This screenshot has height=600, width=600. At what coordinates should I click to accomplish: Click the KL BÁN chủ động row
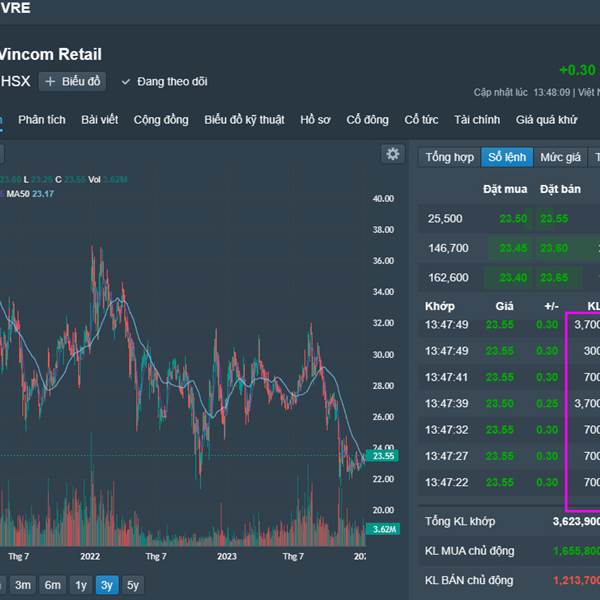click(x=509, y=580)
